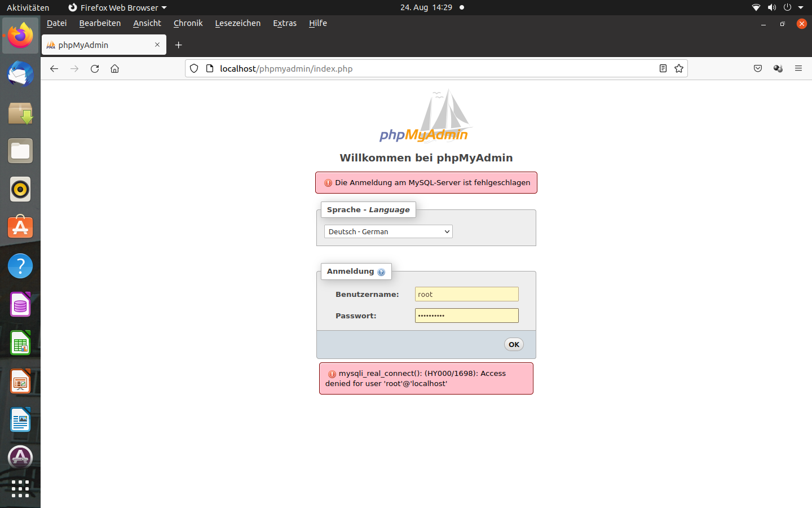The height and width of the screenshot is (508, 812).
Task: Launch Thunderbird mail from the dock
Action: tap(20, 74)
